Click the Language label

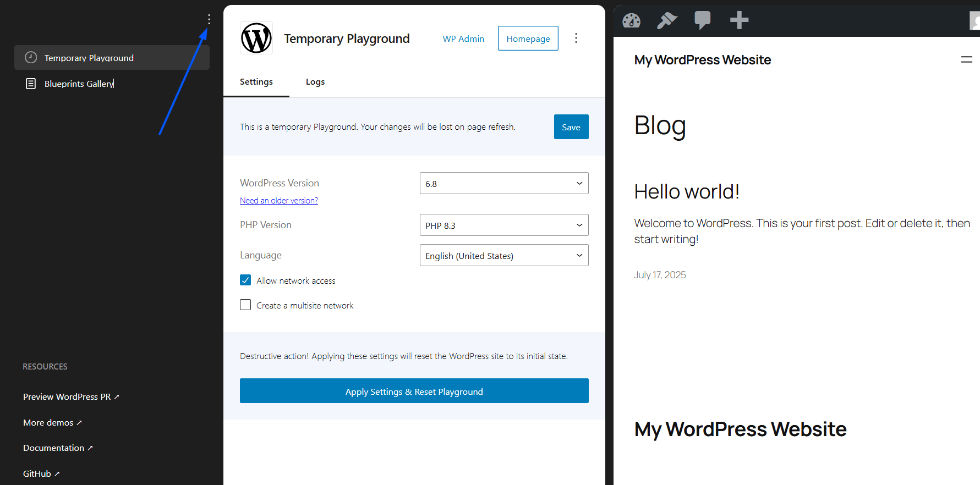[x=261, y=255]
